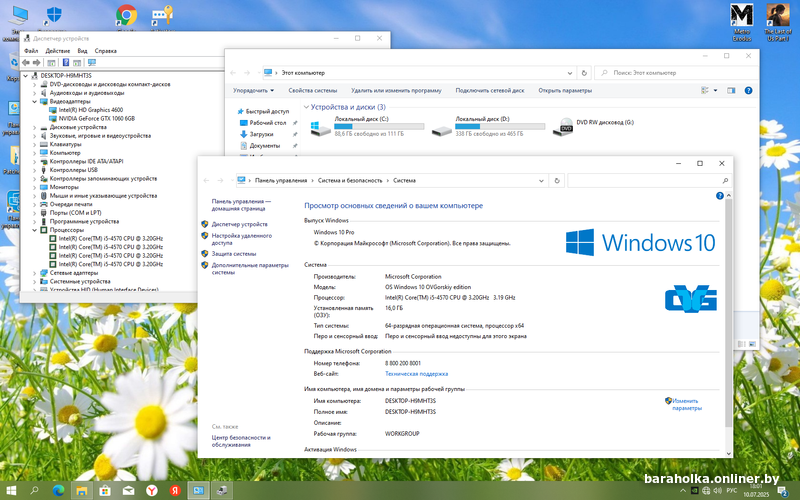Screen dimensions: 800x500
Task: Click the Help icon in Device Manager toolbar
Action: pyautogui.click(x=66, y=63)
